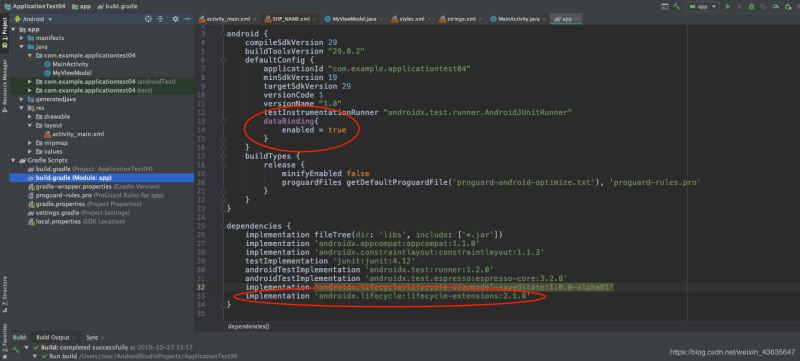Collapse the first com.example.applicationtest04 package arrow
Viewport: 800px width, 361px height.
[x=30, y=56]
